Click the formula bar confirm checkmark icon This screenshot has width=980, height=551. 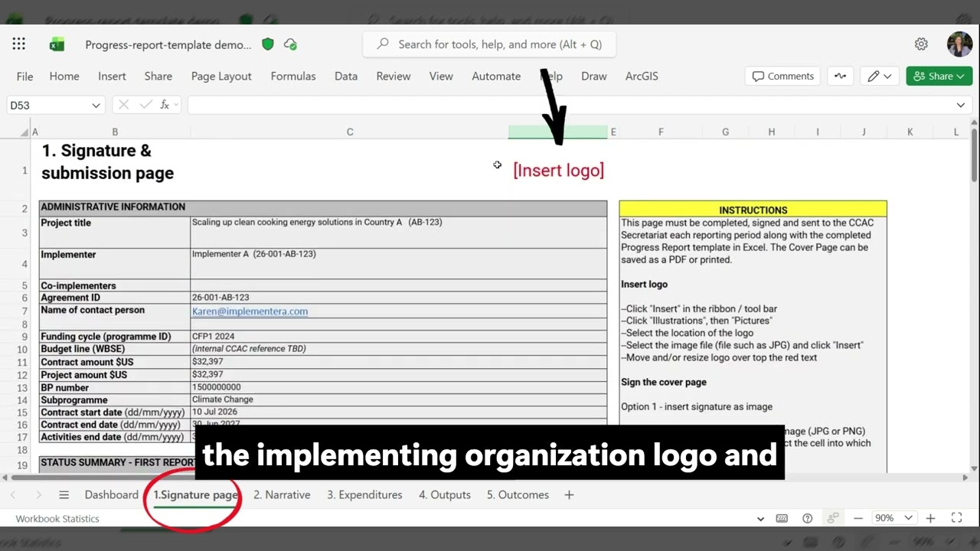tap(145, 105)
